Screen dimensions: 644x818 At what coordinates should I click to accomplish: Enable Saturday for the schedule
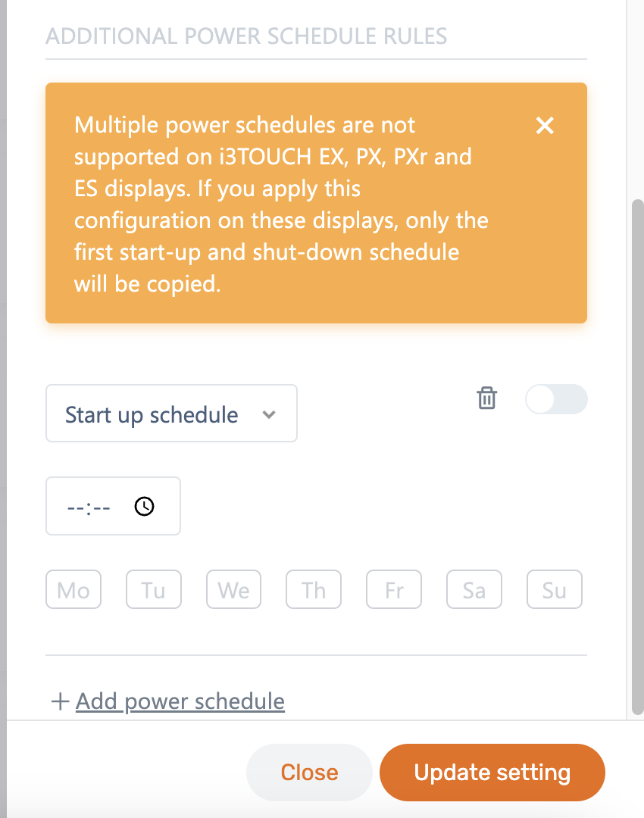[474, 590]
